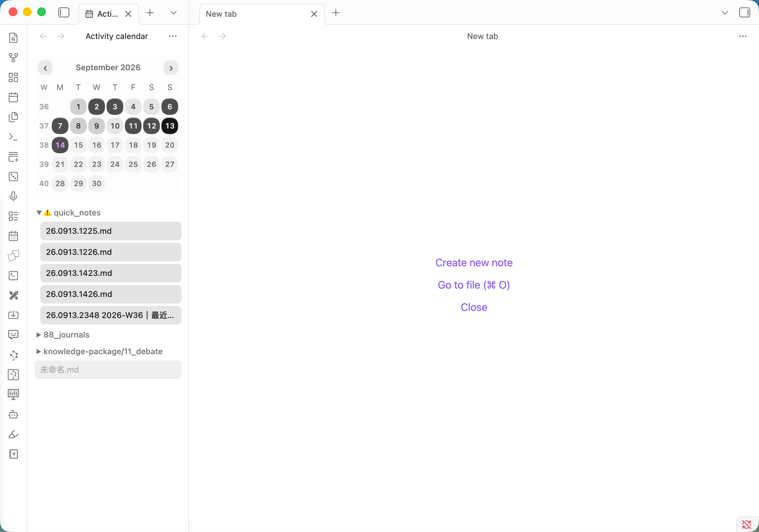Click the stacked-documents template icon
The width and height of the screenshot is (759, 532).
point(13,117)
